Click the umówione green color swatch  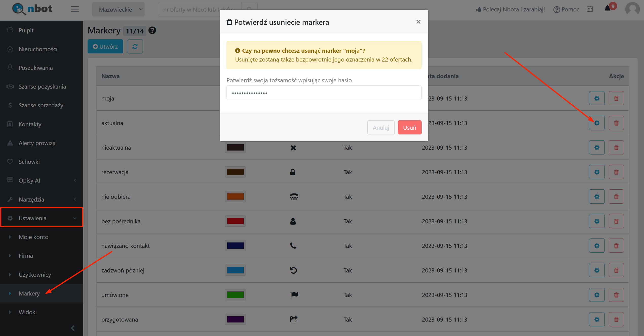coord(235,295)
